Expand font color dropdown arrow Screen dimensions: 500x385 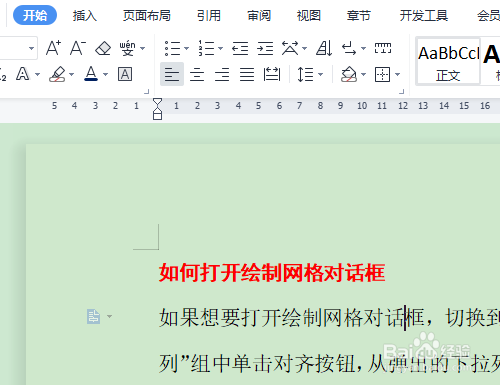105,74
